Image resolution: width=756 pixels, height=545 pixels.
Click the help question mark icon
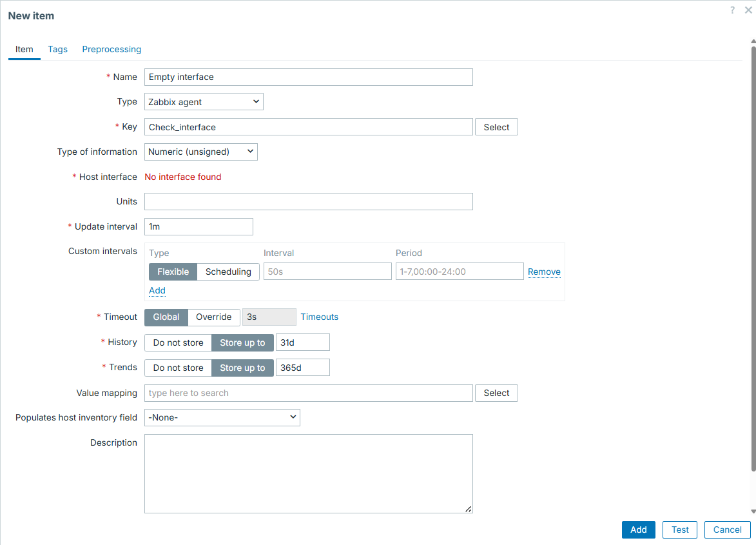732,10
